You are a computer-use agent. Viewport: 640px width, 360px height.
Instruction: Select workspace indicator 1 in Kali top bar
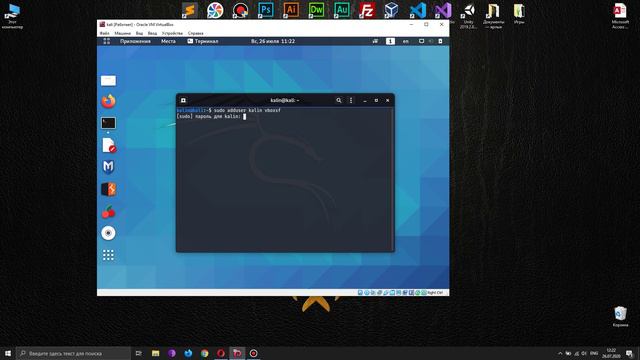click(390, 41)
